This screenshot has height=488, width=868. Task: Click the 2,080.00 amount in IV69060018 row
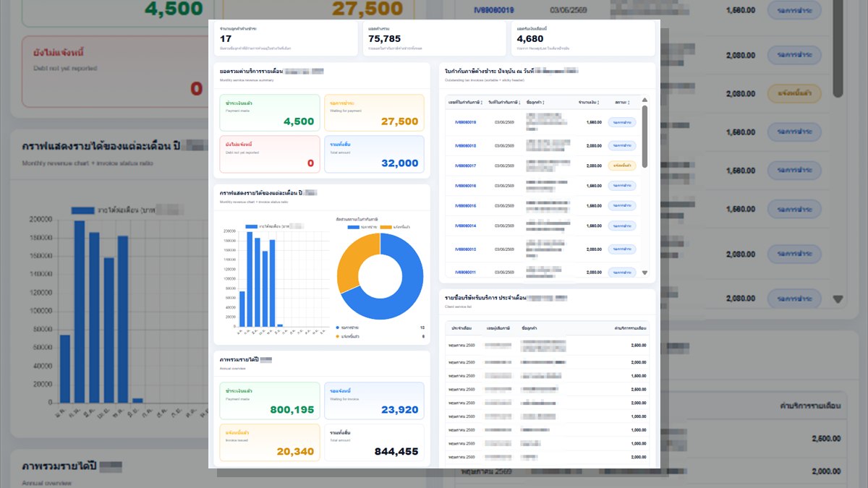594,146
